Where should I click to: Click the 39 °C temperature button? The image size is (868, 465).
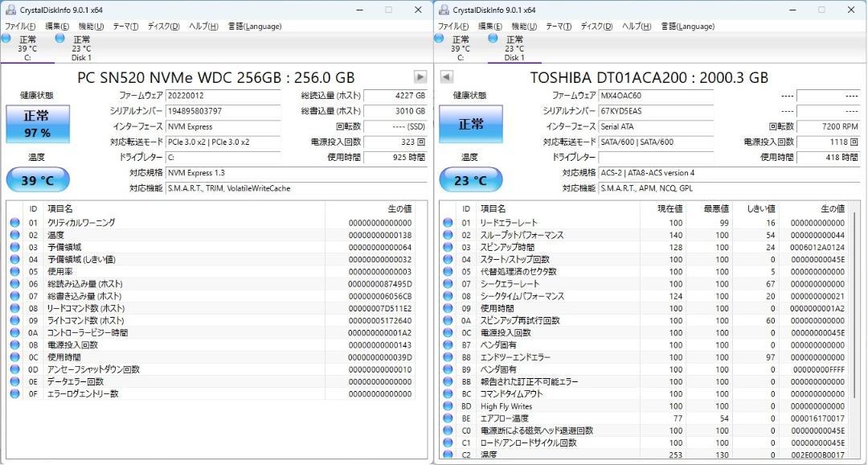tap(38, 179)
